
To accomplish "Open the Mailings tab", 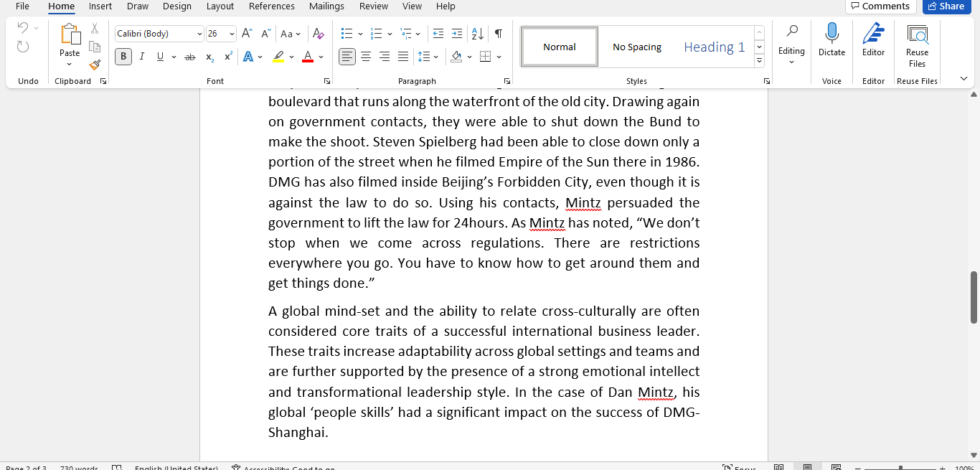I will (x=326, y=6).
